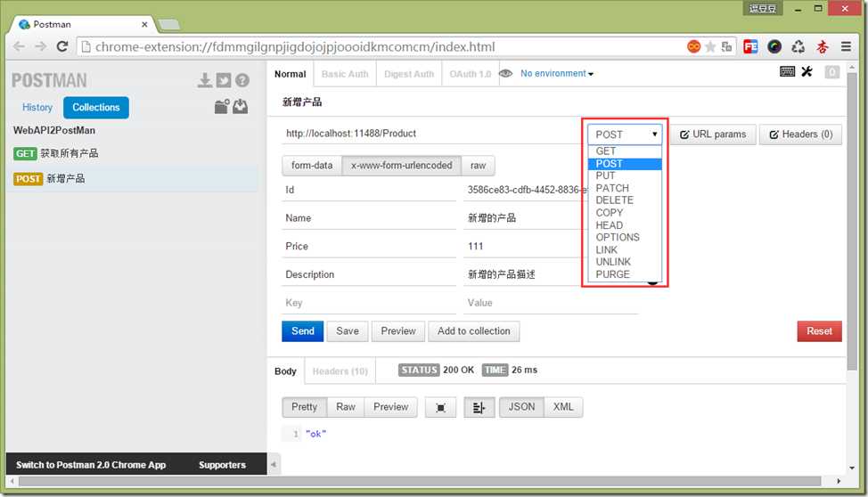Open keyboard shortcuts icon
The image size is (868, 497).
(x=787, y=71)
